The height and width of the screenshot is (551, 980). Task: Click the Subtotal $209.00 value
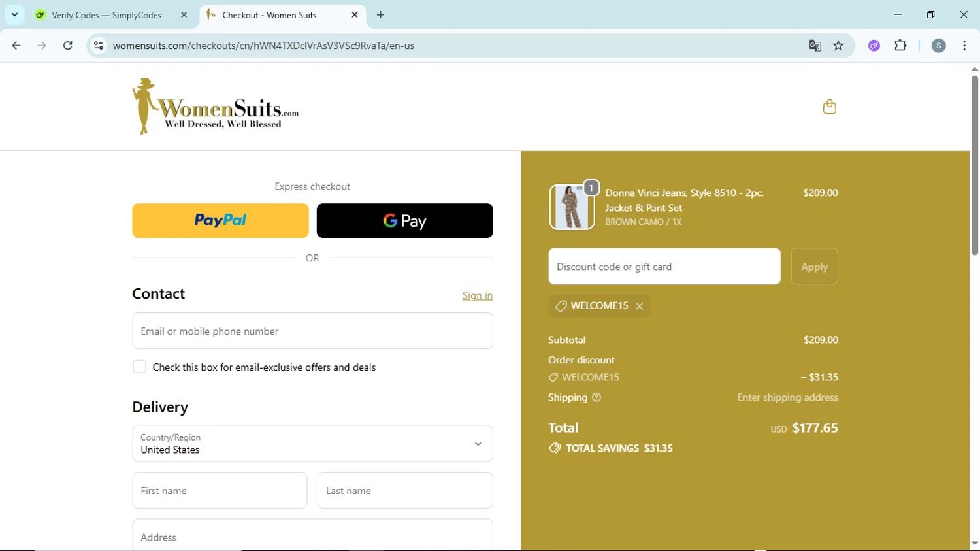point(821,340)
